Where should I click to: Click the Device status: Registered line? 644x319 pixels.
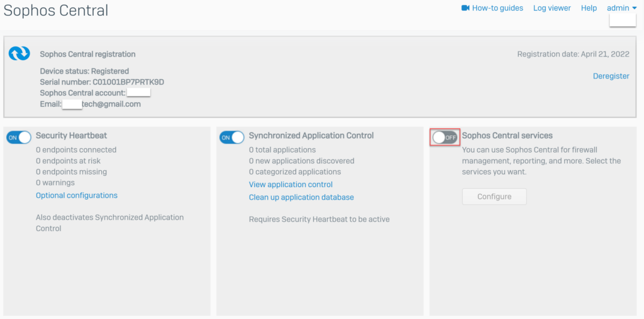pos(84,71)
